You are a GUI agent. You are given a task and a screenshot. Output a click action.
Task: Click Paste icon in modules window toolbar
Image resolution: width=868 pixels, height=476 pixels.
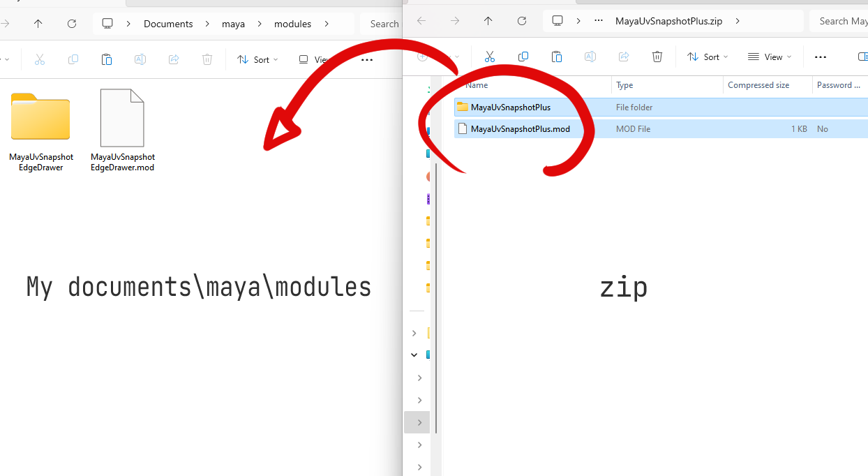[107, 60]
